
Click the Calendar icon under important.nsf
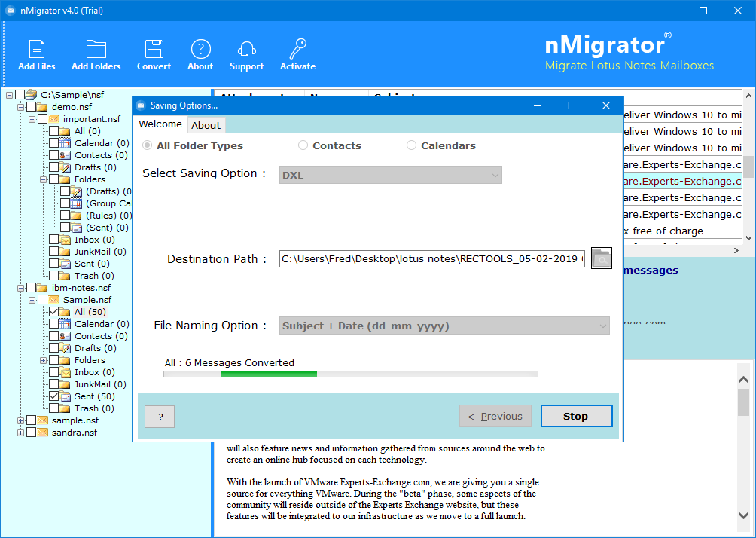click(x=65, y=143)
